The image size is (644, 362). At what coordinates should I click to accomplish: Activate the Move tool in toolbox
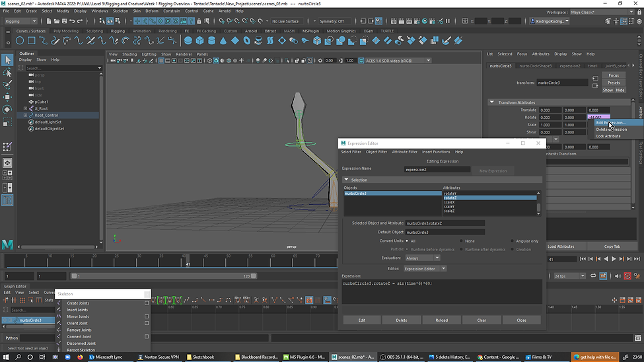point(7,97)
